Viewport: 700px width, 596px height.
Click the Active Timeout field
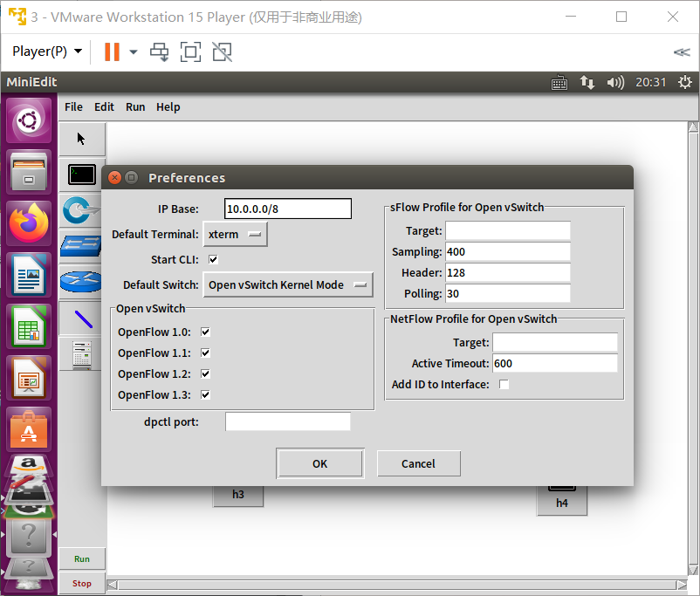[555, 363]
